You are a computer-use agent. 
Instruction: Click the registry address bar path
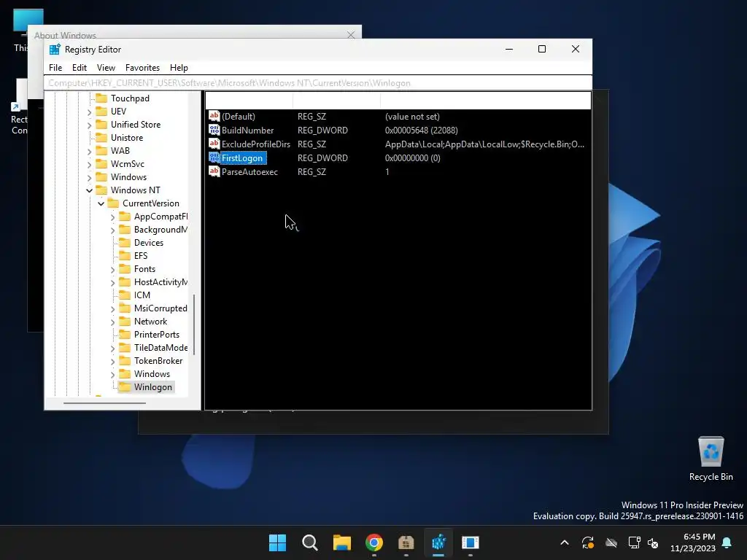tap(318, 83)
